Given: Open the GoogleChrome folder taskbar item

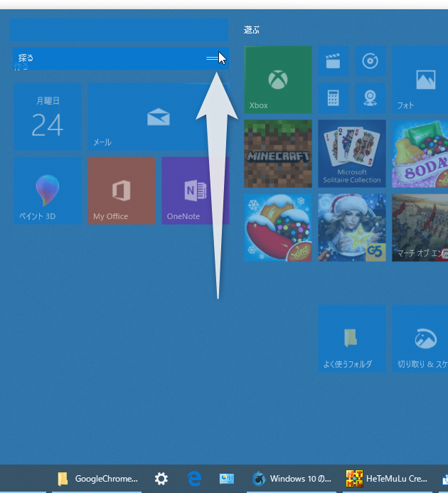Looking at the screenshot, I should pos(97,479).
